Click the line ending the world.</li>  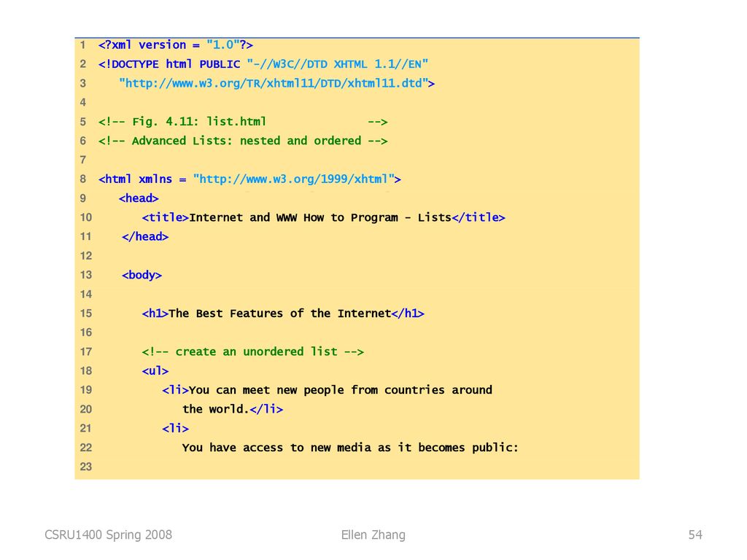pos(233,409)
